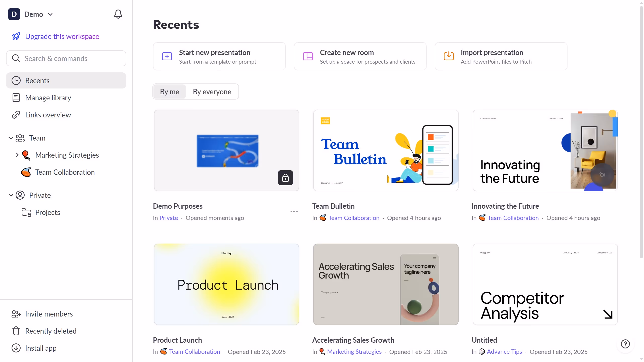Open three-dot menu for Demo Purposes
The image size is (644, 362).
(x=294, y=211)
